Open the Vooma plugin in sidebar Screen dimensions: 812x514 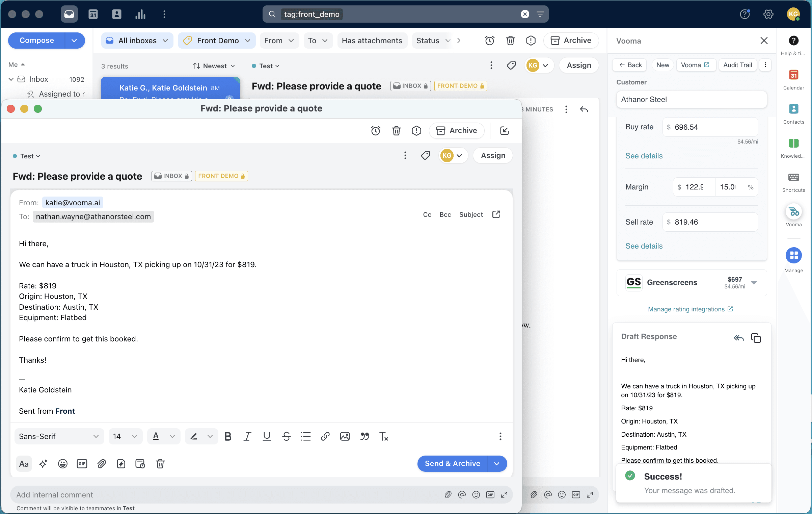[793, 212]
